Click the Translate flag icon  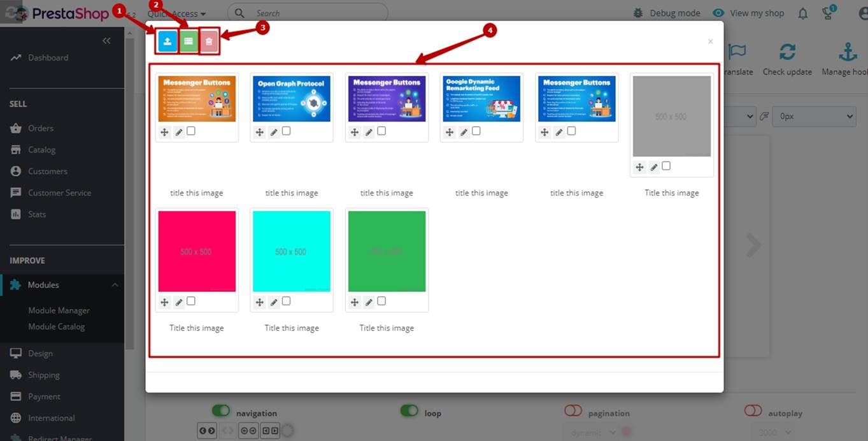pos(737,52)
